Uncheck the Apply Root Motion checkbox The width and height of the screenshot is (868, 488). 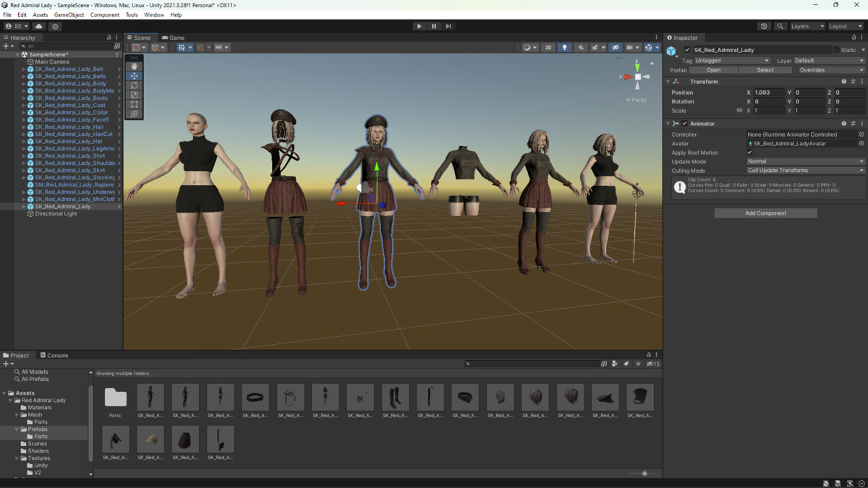pos(749,153)
